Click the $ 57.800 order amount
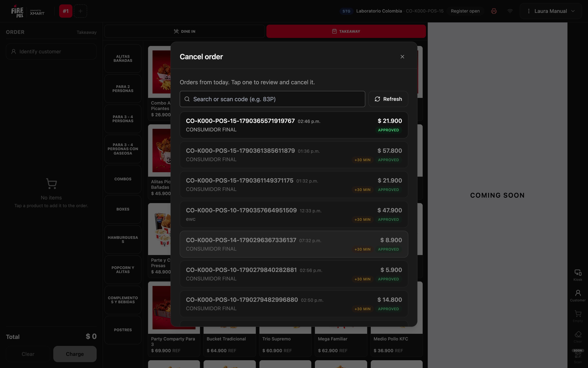Viewport: 588px width, 368px height. (x=390, y=151)
